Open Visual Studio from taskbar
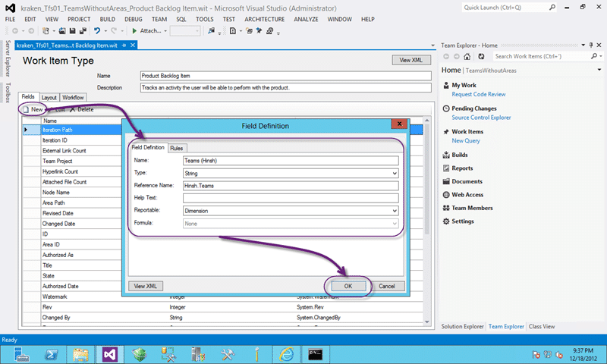This screenshot has height=364, width=607. [110, 354]
